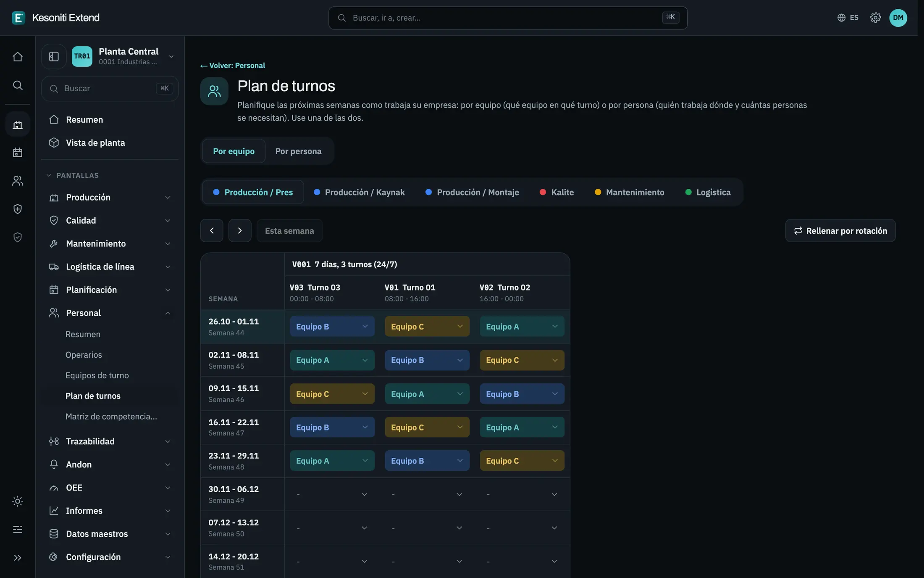Select the Kalite tab

point(556,192)
